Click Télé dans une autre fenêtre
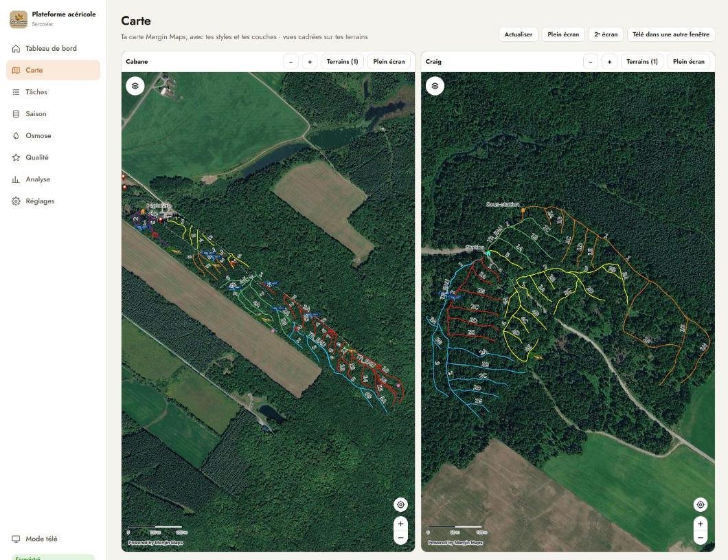The image size is (728, 560). point(671,34)
